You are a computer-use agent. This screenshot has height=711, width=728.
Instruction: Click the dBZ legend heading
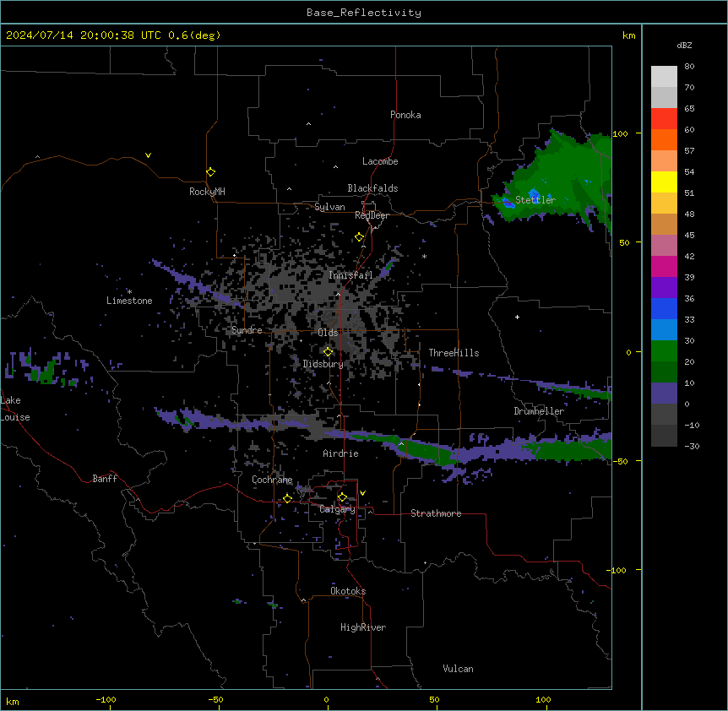684,45
